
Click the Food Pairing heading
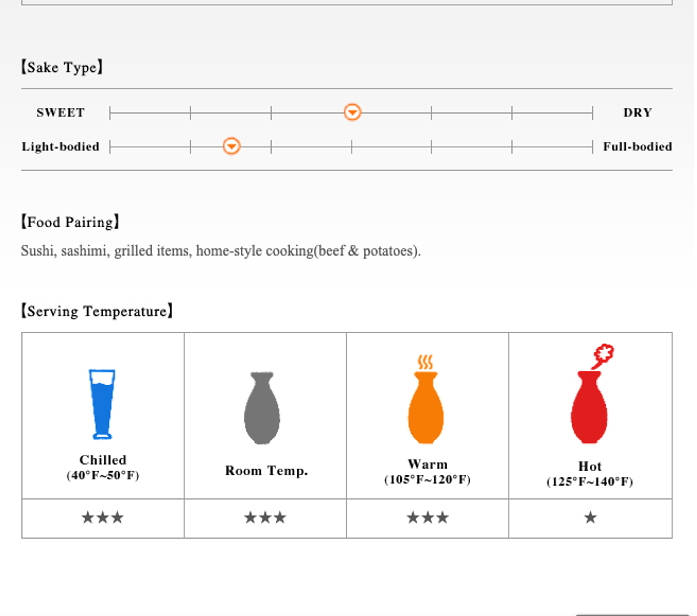point(70,222)
